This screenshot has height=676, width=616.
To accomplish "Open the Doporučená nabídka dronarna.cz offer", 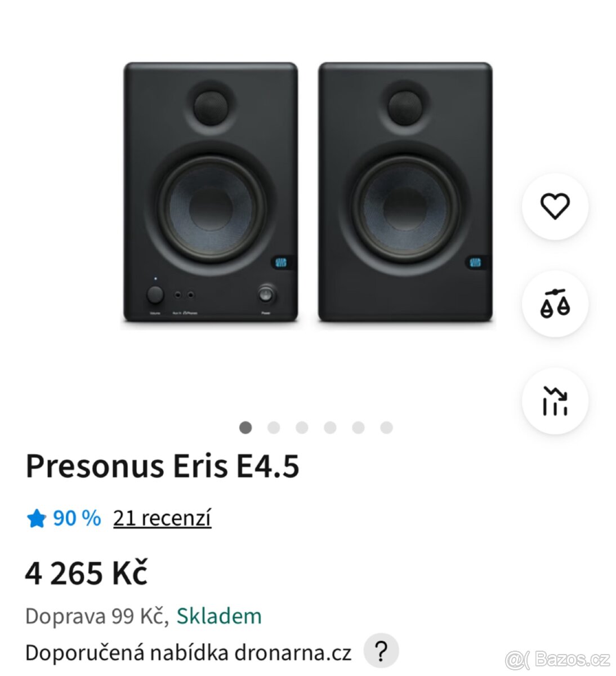I will pos(188,653).
